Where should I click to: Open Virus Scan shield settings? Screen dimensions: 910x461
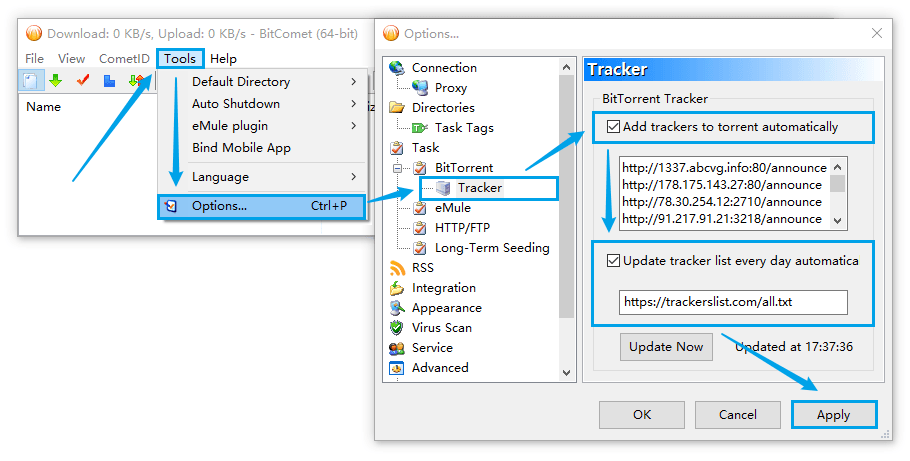click(396, 328)
